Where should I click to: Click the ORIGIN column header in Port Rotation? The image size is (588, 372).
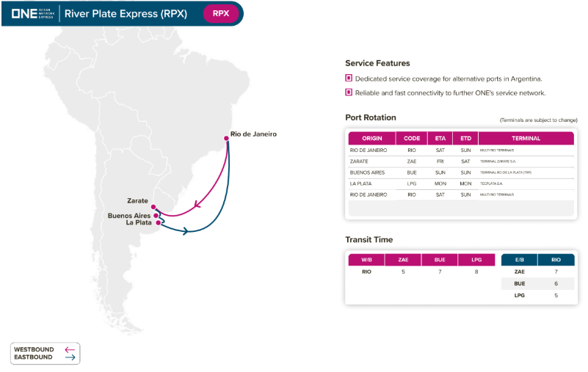(372, 138)
